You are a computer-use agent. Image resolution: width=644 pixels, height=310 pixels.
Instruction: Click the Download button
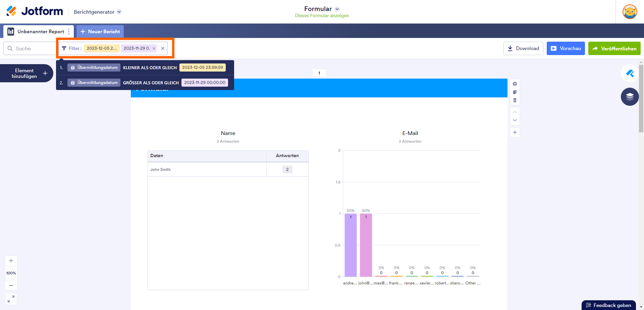pos(523,48)
